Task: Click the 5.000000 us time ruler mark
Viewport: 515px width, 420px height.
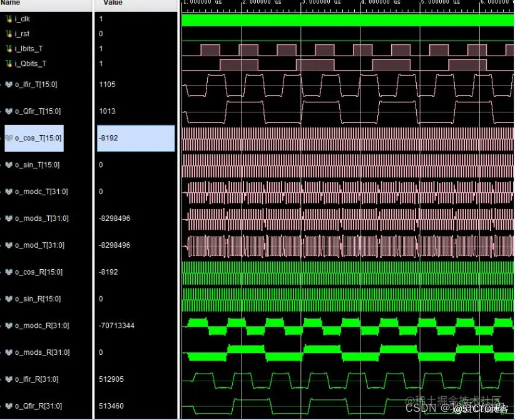Action: (x=440, y=3)
